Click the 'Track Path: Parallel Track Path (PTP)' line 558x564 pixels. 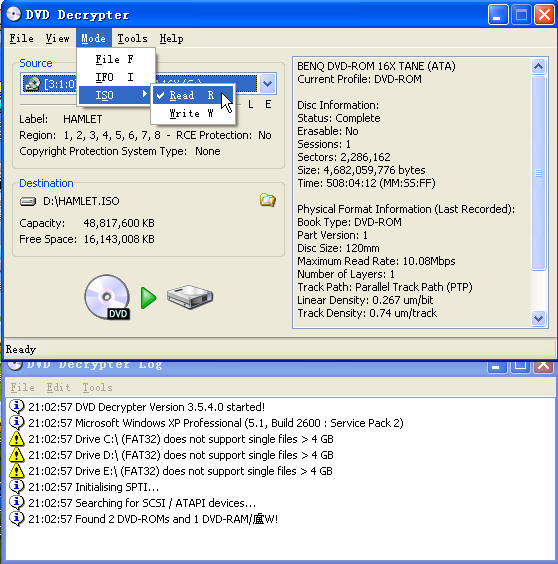tap(385, 287)
